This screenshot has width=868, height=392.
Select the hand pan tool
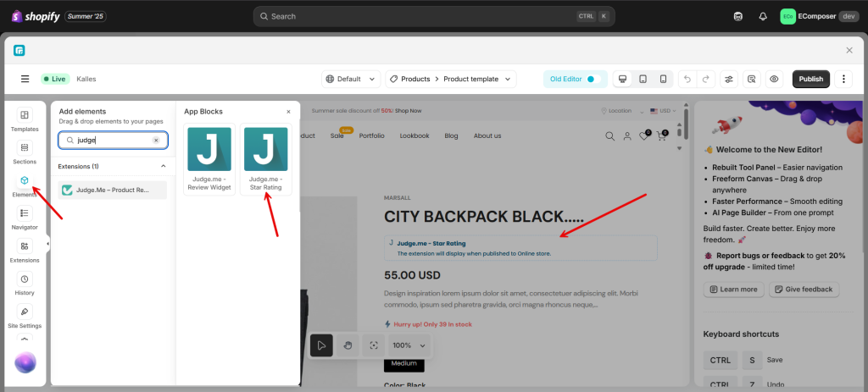348,345
